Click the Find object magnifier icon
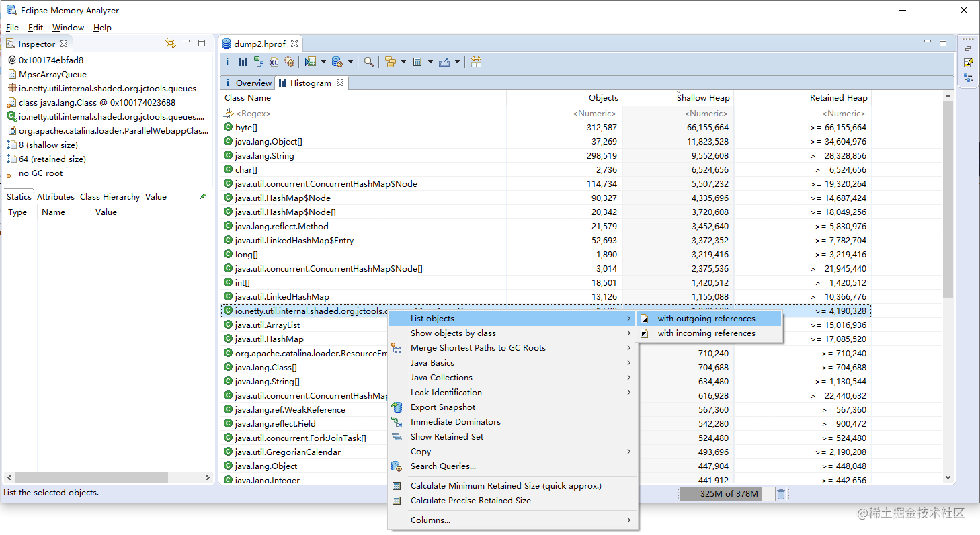Screen dimensions: 980x535 (369, 62)
